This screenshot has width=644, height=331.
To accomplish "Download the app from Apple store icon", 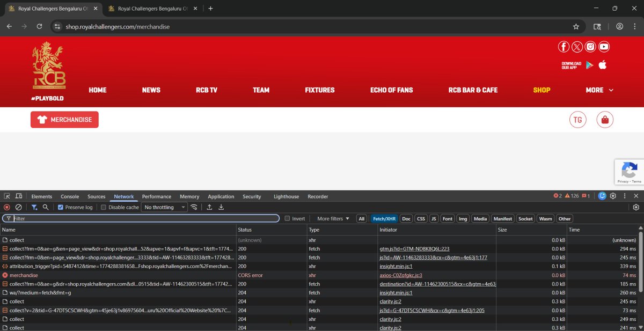I will coord(602,64).
